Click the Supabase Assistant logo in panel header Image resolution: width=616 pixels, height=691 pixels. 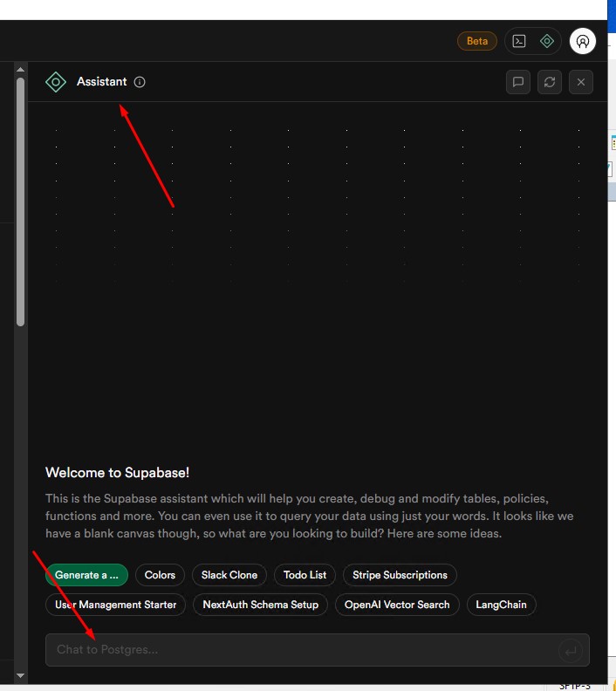(56, 82)
